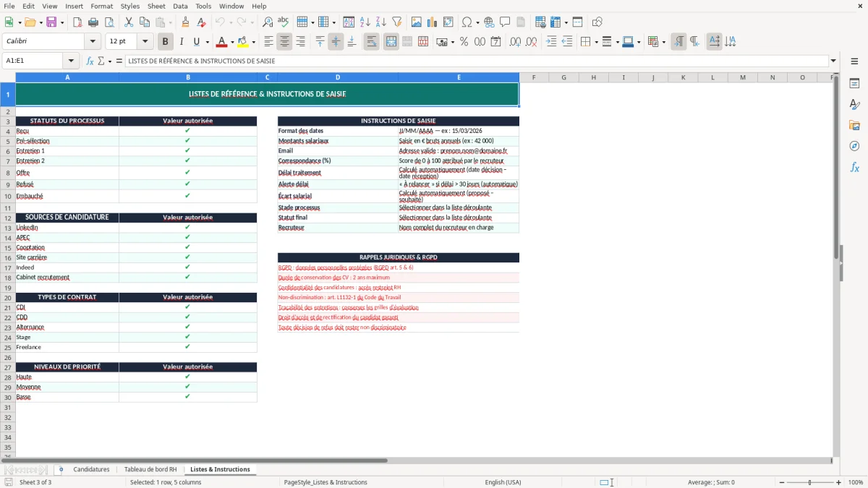Viewport: 868px width, 488px height.
Task: Apply font color red swatch
Action: [x=221, y=42]
